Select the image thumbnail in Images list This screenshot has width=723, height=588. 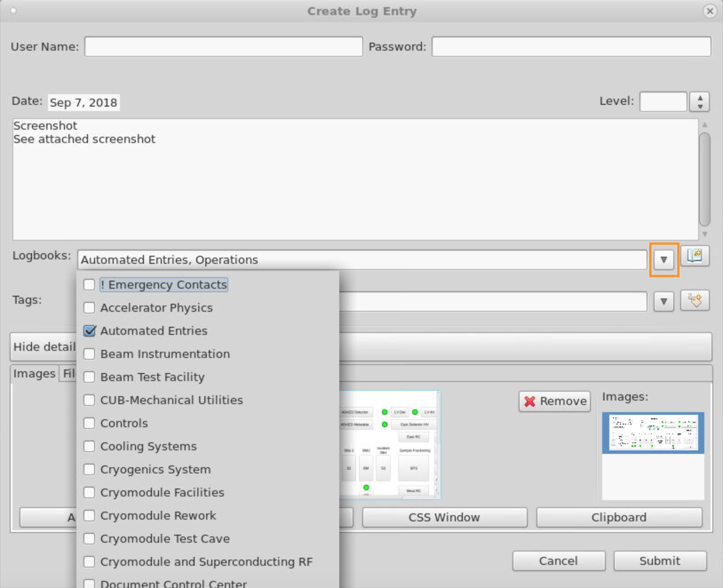[x=653, y=433]
